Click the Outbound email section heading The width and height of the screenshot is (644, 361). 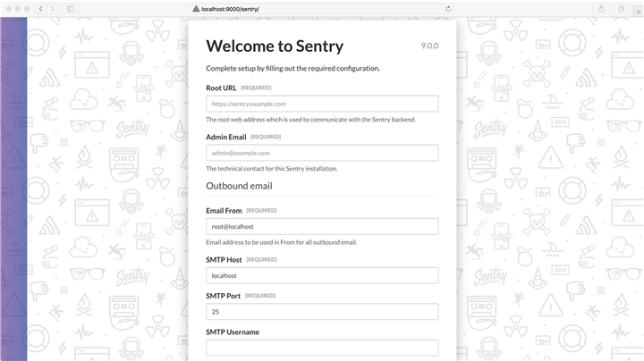[239, 186]
